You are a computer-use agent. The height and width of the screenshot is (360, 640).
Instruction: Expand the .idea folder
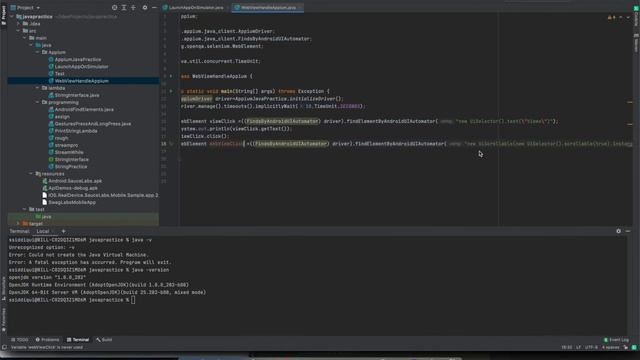[x=18, y=24]
